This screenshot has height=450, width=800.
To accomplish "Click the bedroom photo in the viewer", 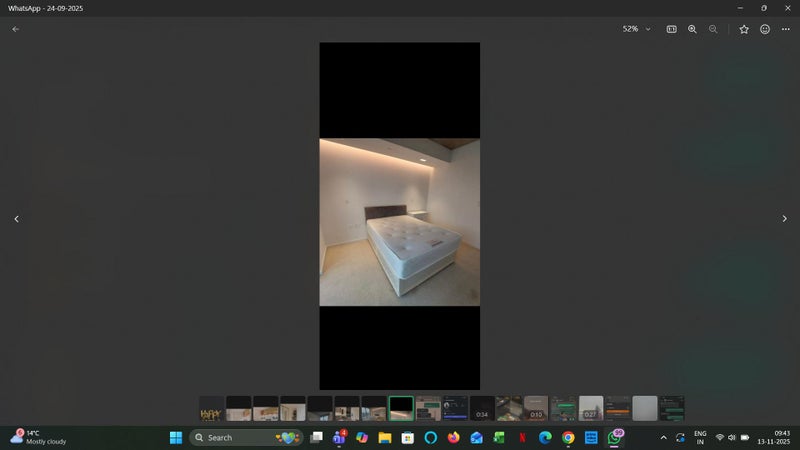I will 399,221.
